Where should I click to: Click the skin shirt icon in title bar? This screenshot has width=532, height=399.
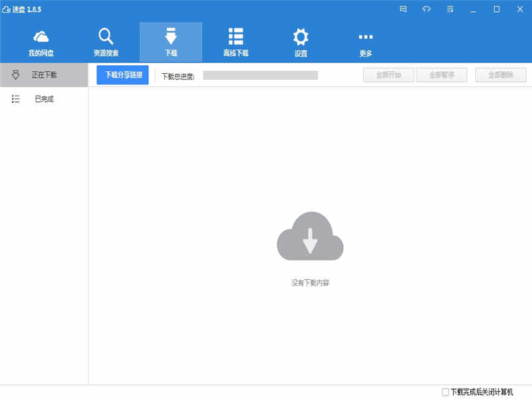pos(426,9)
